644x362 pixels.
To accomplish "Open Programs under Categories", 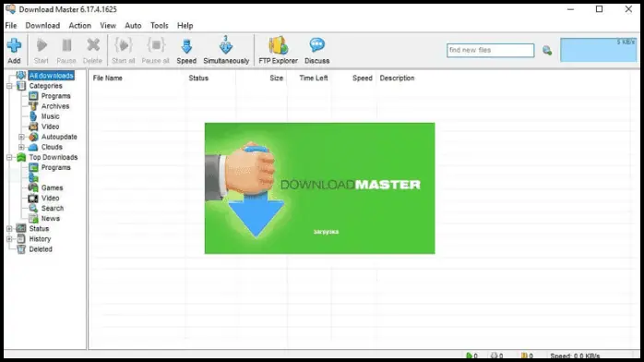I will click(56, 96).
